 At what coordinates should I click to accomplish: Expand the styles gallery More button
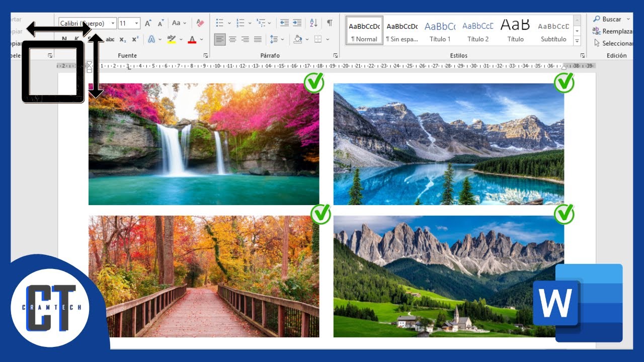click(x=577, y=42)
